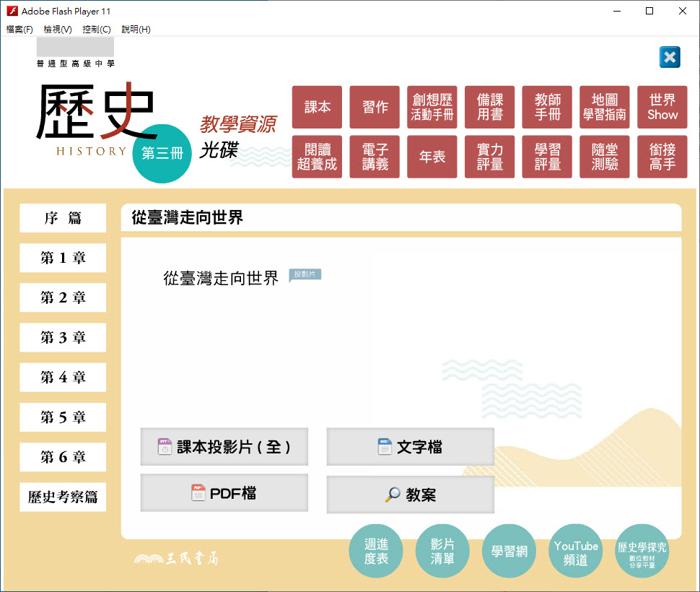Click the 週進度表 round icon
Viewport: 700px width, 592px height.
click(x=376, y=552)
